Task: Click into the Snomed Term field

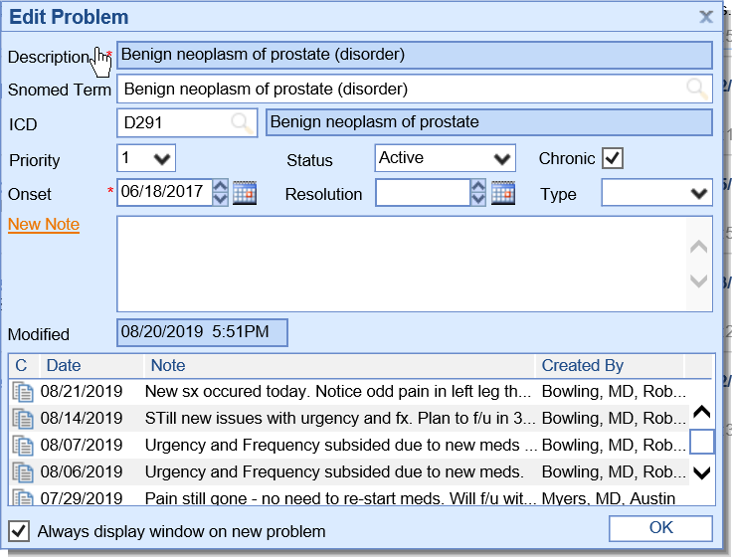Action: pyautogui.click(x=415, y=89)
